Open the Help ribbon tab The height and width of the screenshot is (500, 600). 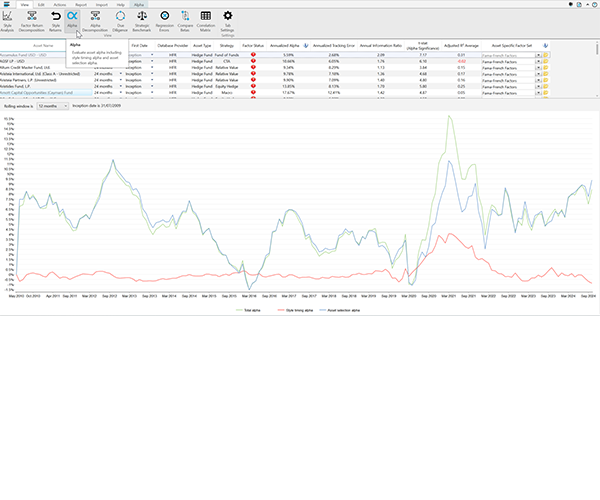(x=121, y=5)
